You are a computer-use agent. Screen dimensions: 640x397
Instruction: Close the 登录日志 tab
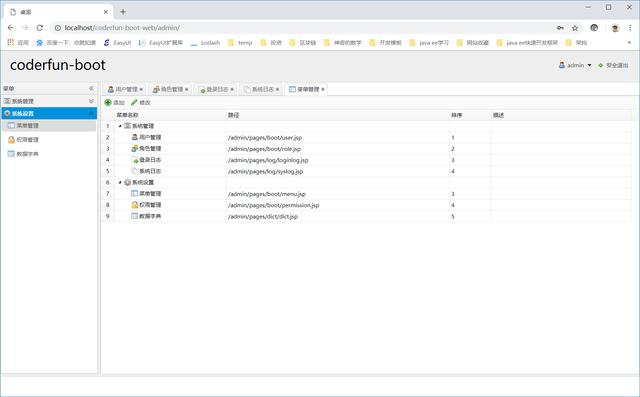pyautogui.click(x=232, y=89)
